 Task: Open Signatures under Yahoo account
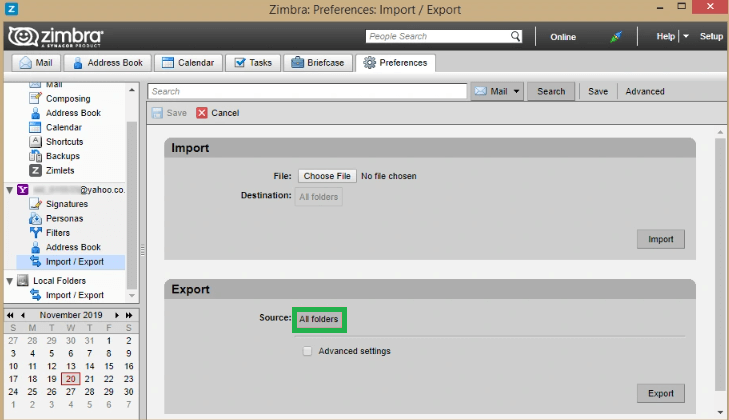pyautogui.click(x=66, y=204)
